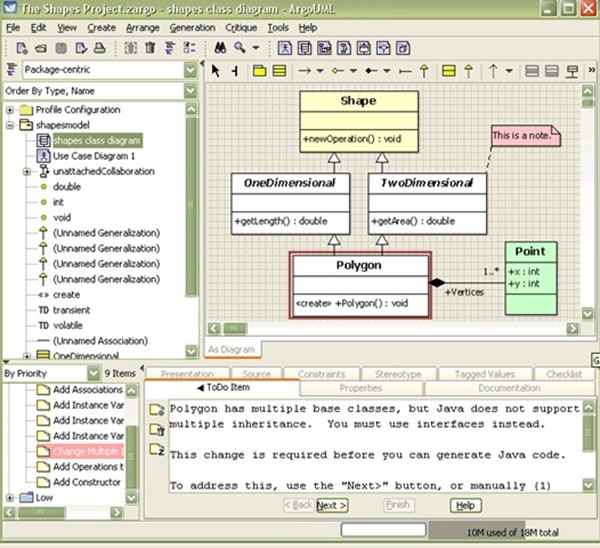Image resolution: width=600 pixels, height=548 pixels.
Task: Select the Association arrow tool
Action: click(305, 71)
